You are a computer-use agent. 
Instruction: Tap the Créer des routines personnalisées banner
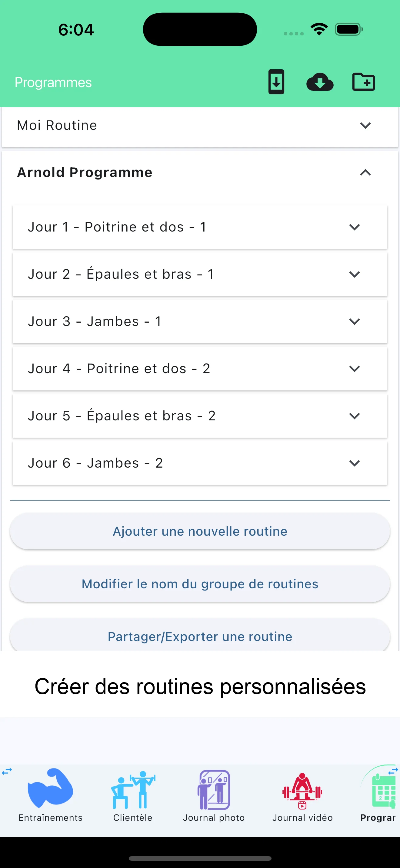click(200, 686)
